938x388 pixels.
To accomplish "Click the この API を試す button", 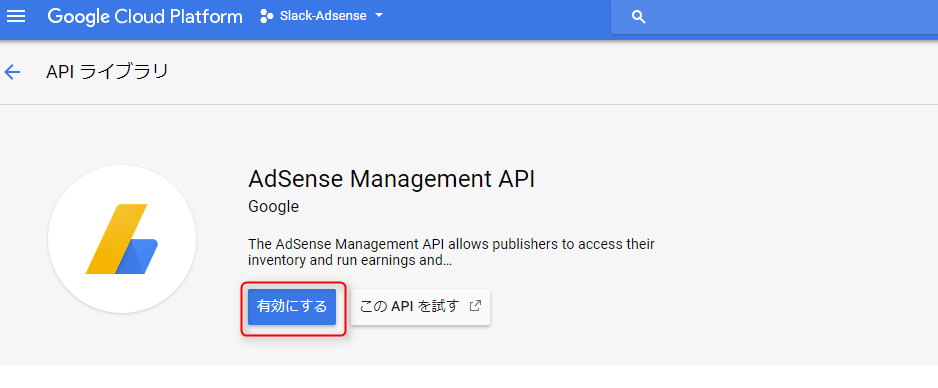I will click(x=421, y=307).
